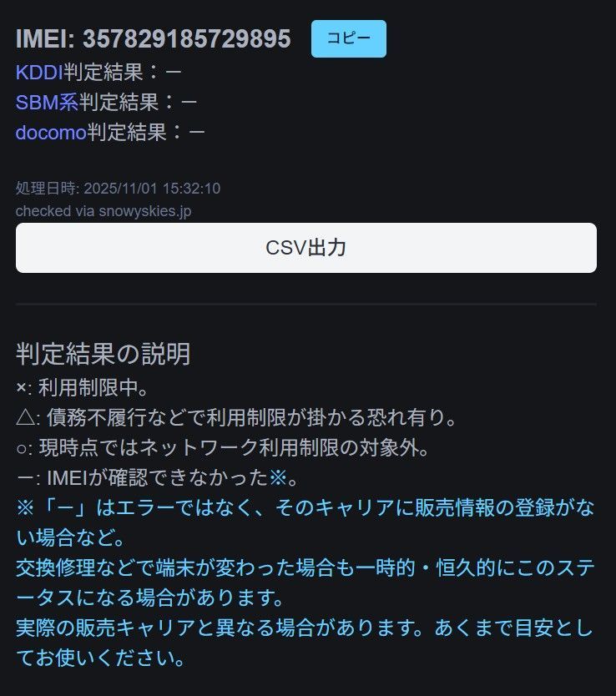The width and height of the screenshot is (616, 696).
Task: Open the SBM系 carrier link
Action: [x=47, y=102]
